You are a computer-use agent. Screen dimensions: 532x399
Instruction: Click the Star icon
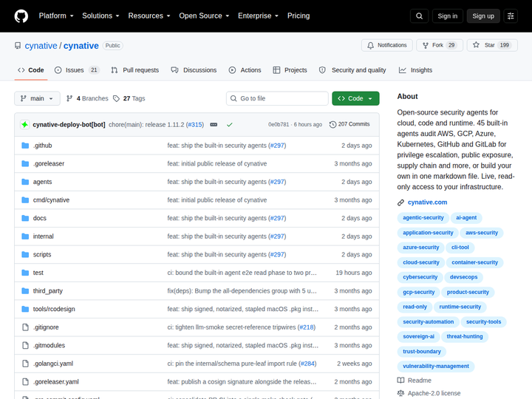pyautogui.click(x=476, y=45)
